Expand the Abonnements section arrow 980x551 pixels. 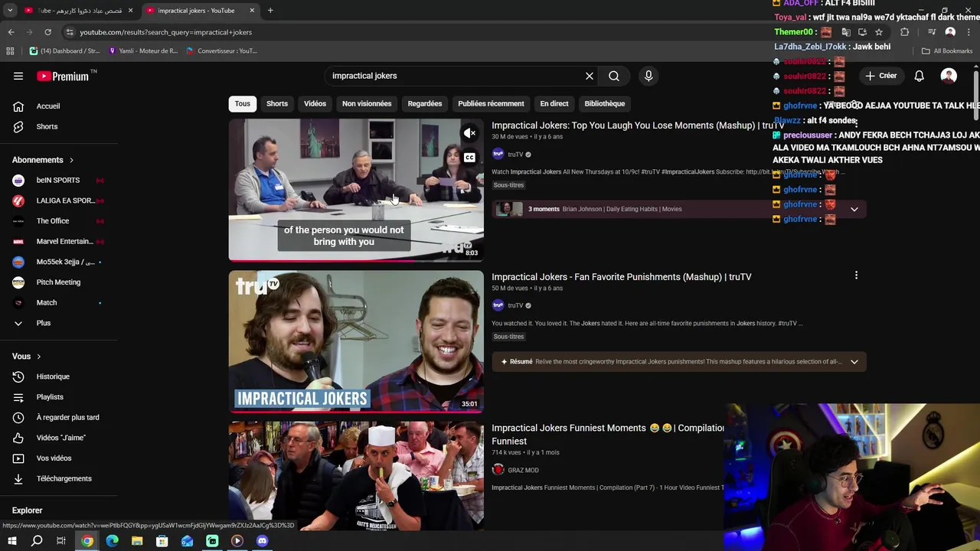(71, 160)
